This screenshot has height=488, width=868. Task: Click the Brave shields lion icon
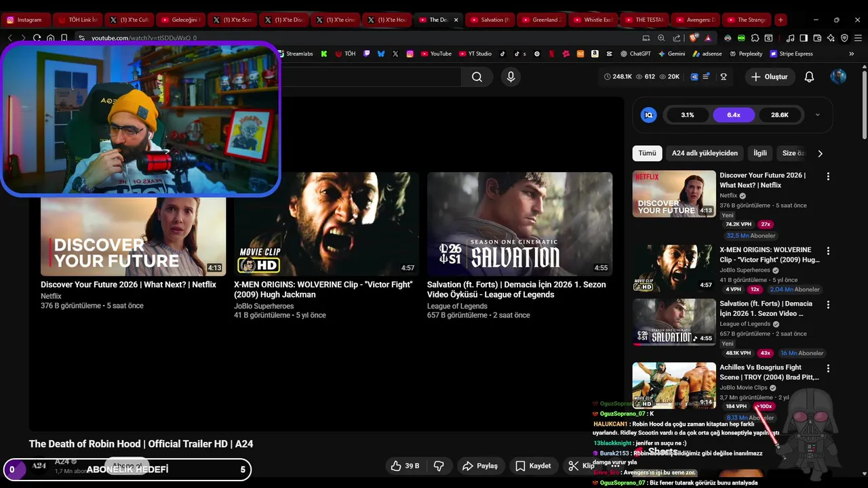pos(692,38)
